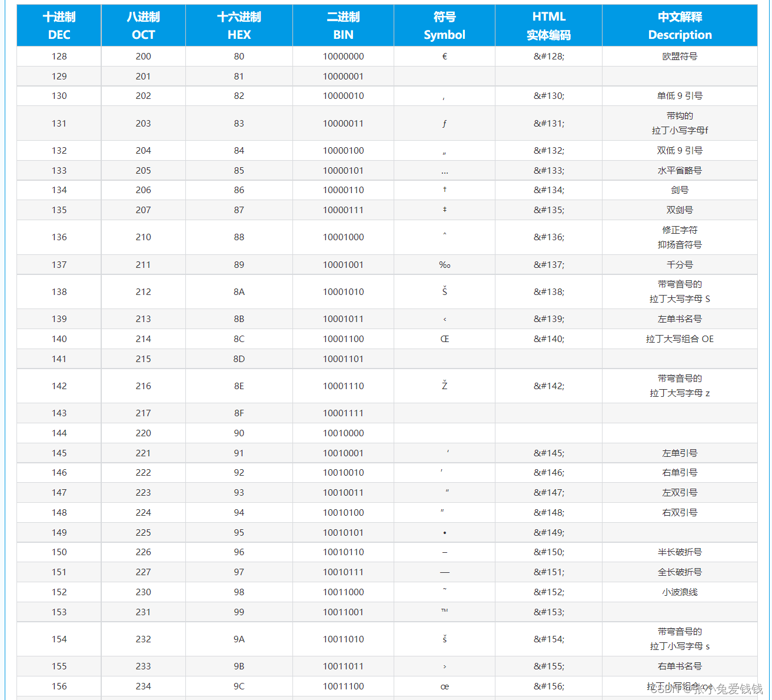Click hex value 9C
Screen dimensions: 772x700
click(239, 686)
